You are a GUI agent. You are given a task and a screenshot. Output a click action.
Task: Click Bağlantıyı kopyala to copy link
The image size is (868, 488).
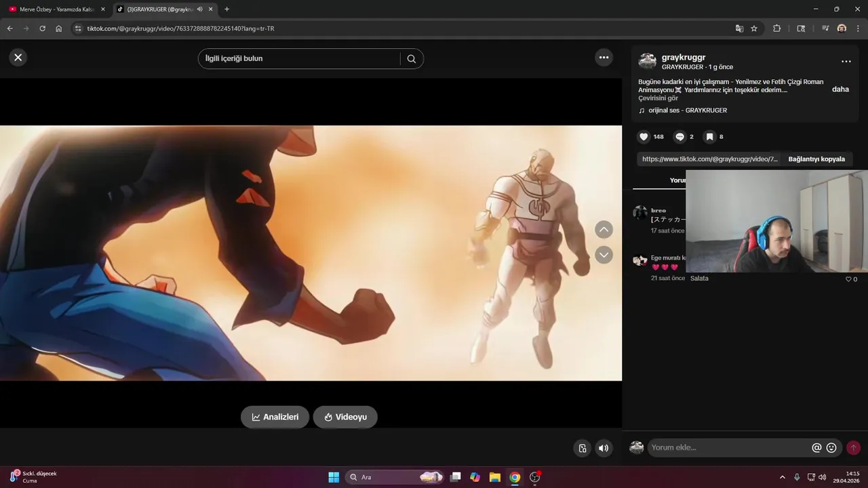[x=816, y=159]
